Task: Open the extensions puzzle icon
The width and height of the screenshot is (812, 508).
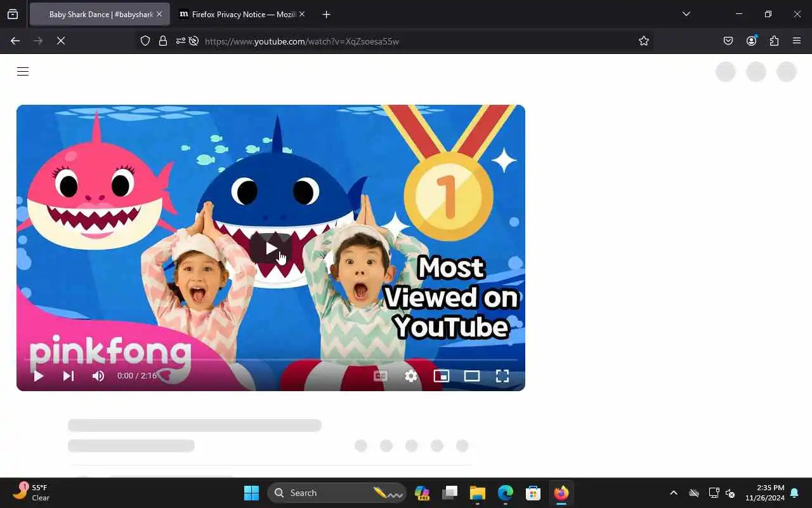Action: point(774,41)
